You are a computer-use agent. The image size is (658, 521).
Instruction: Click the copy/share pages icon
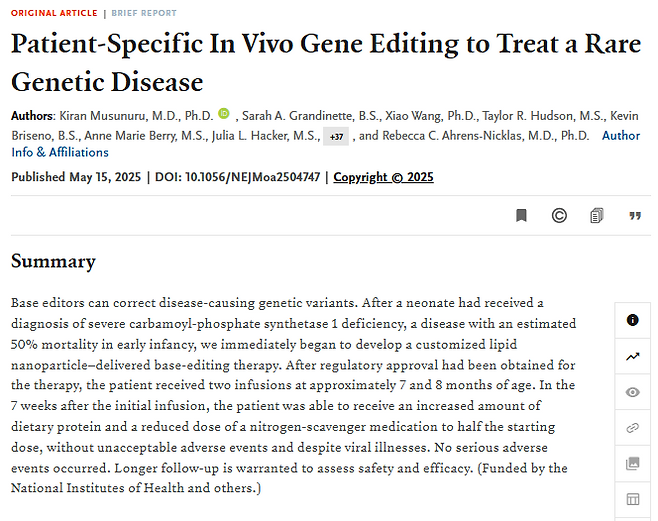pyautogui.click(x=597, y=216)
